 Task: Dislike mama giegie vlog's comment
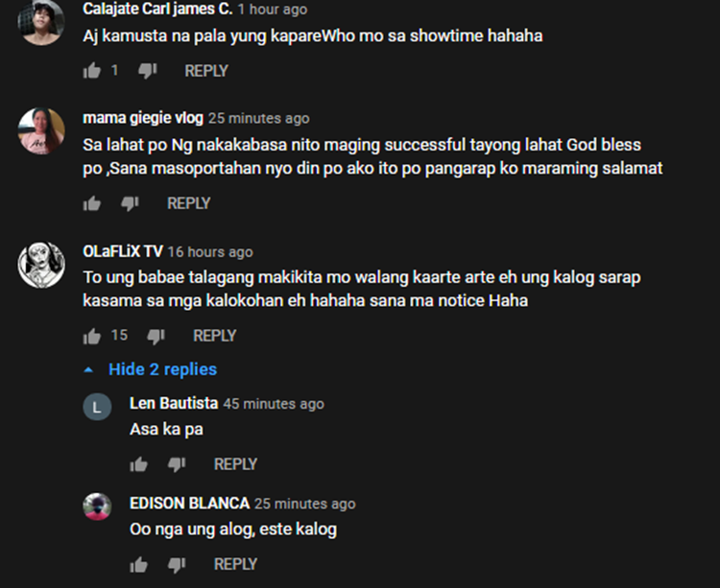point(130,203)
